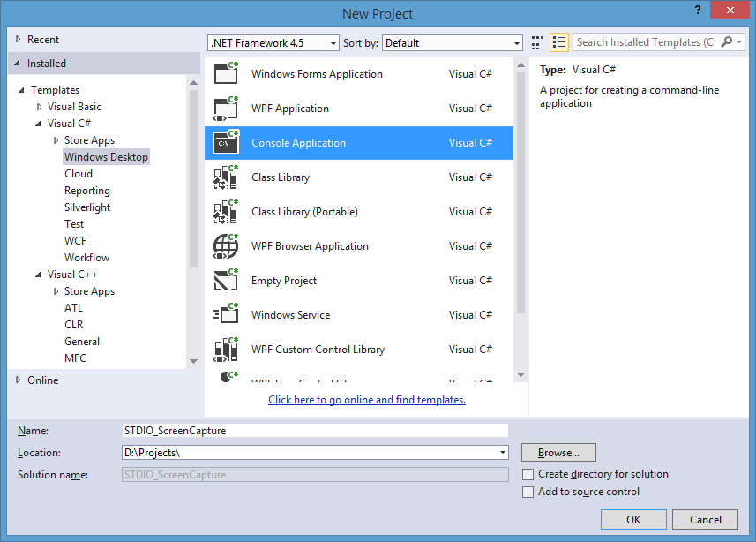Expand the Online section
The height and width of the screenshot is (542, 756).
(x=18, y=380)
